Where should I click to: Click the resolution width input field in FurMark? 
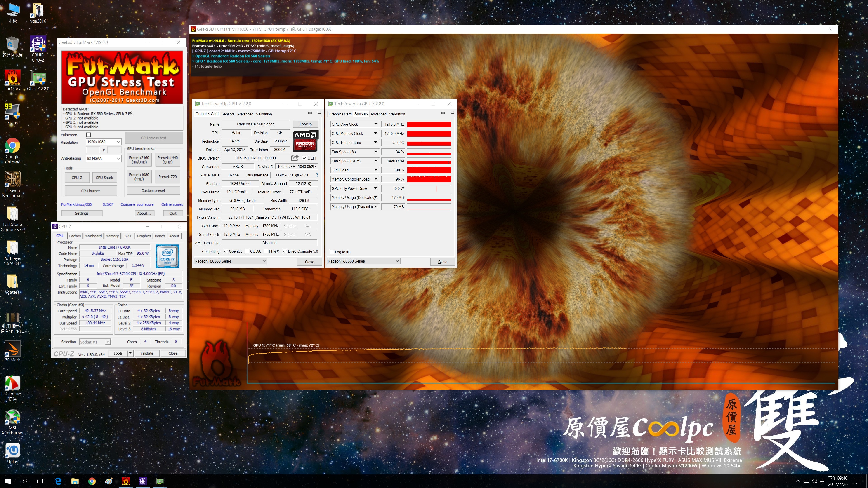click(93, 150)
